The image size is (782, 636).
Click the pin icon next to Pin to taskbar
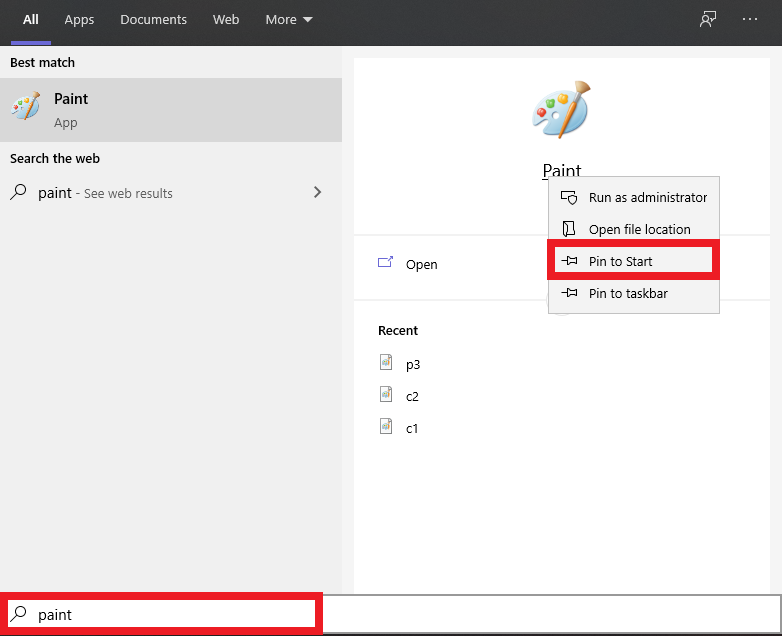click(569, 293)
